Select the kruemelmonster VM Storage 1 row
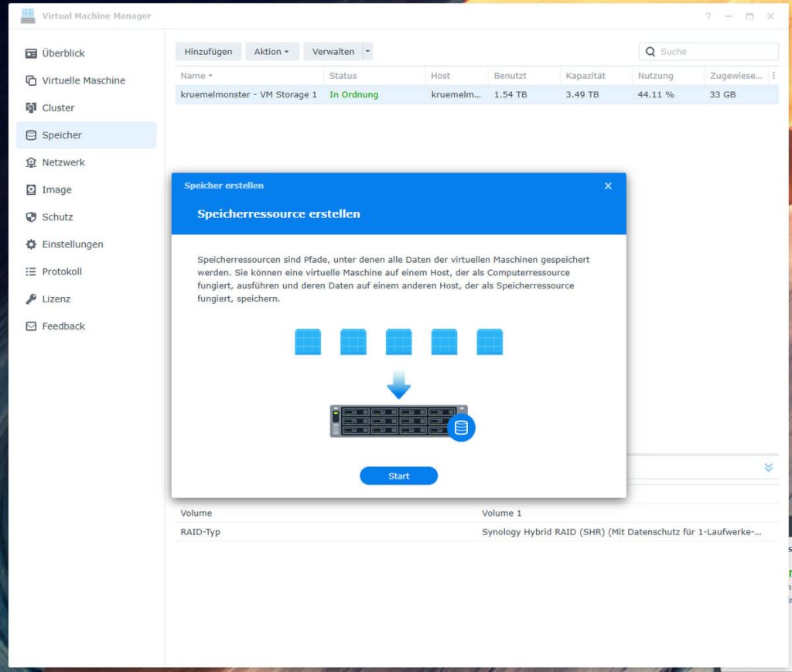The width and height of the screenshot is (792, 672). [x=248, y=94]
